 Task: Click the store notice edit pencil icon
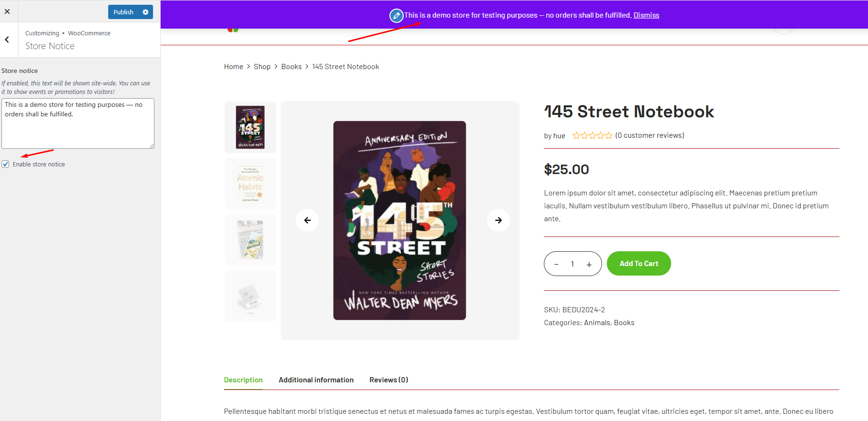click(x=396, y=15)
